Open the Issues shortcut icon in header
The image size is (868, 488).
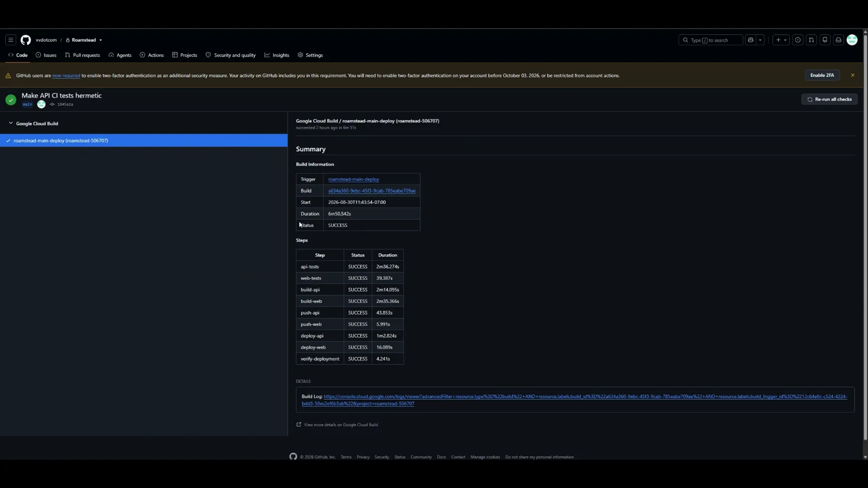(x=797, y=40)
